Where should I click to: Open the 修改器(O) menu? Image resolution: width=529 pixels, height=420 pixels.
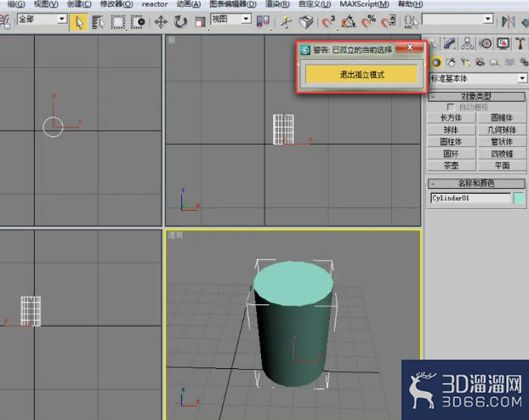click(117, 4)
